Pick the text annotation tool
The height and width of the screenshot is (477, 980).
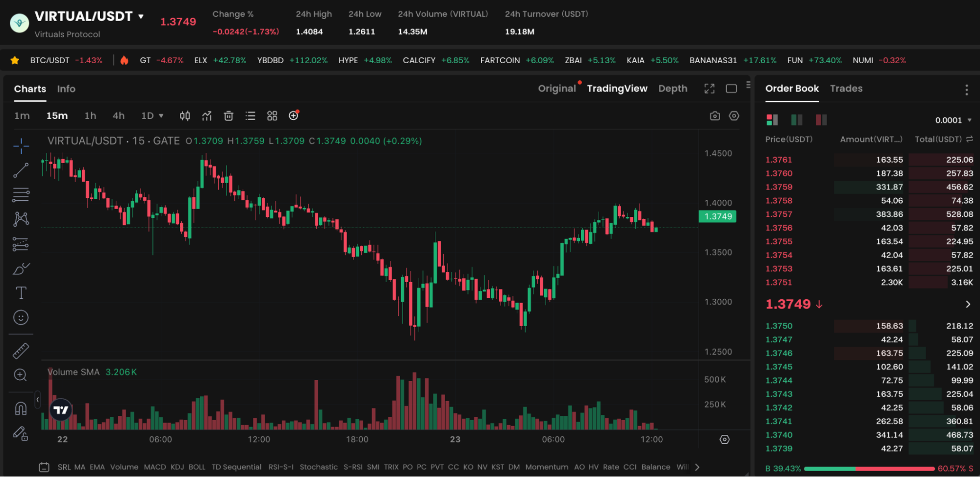(x=21, y=293)
